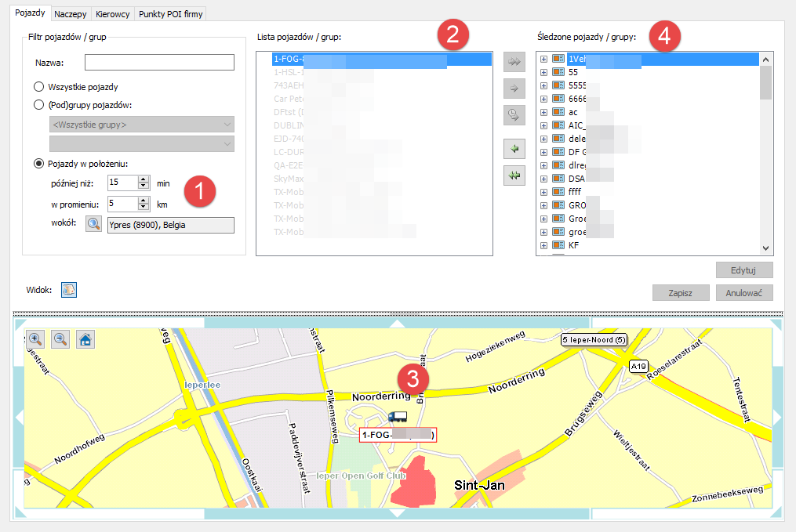Switch to the Naczepy tab
Viewport: 796px width, 532px height.
pos(71,14)
